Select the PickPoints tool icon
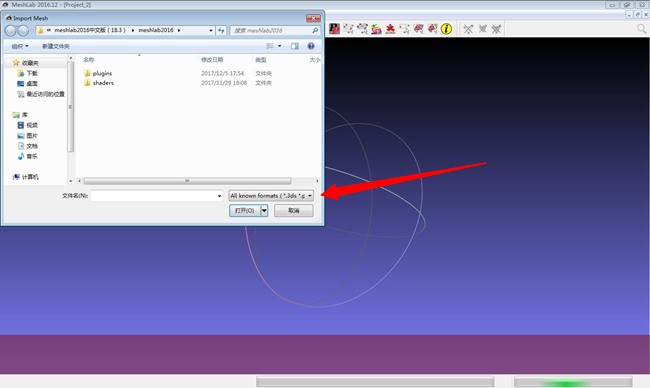 (x=334, y=29)
